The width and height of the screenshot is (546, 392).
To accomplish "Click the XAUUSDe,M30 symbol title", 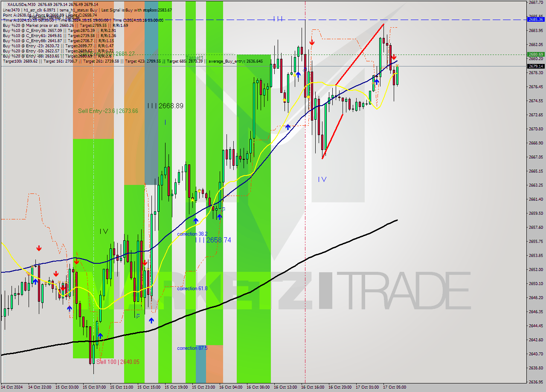I will click(22, 4).
